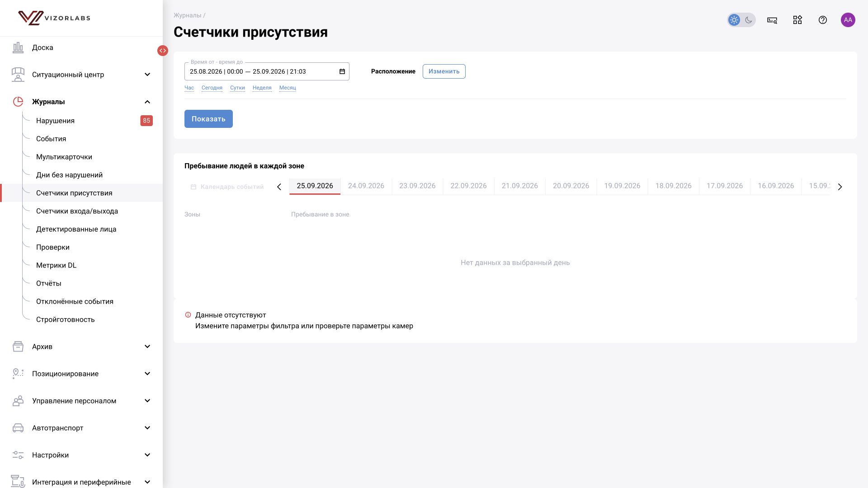The height and width of the screenshot is (488, 868).
Task: Click the date range input field
Action: pos(267,71)
